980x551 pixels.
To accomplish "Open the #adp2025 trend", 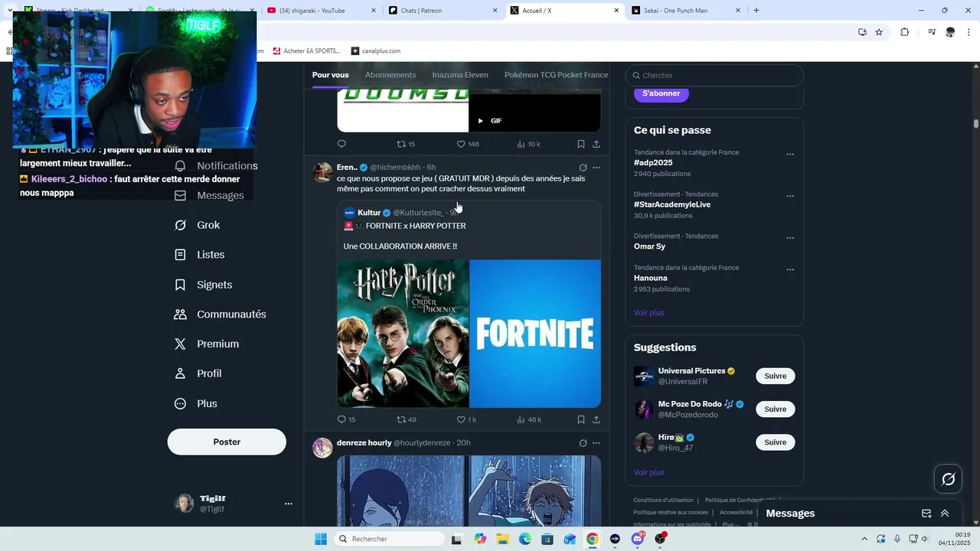I will (x=653, y=163).
